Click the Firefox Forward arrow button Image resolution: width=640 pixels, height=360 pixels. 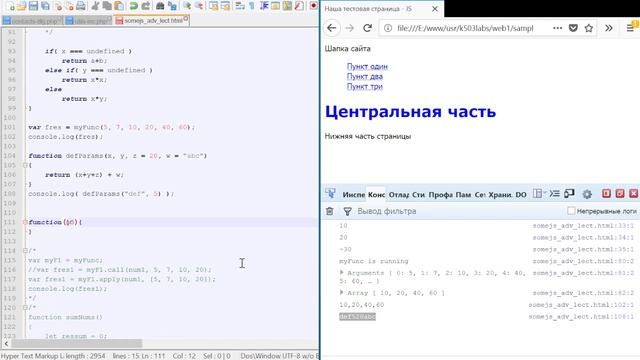tap(349, 28)
